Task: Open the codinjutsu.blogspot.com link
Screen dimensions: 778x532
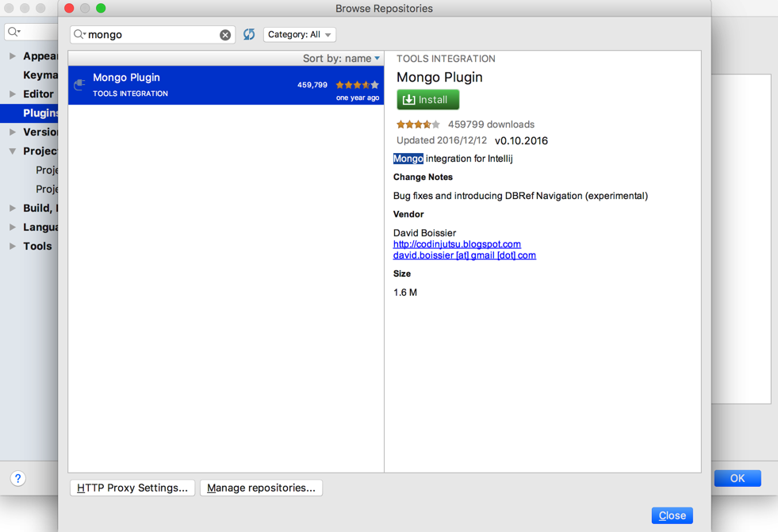Action: pyautogui.click(x=457, y=244)
